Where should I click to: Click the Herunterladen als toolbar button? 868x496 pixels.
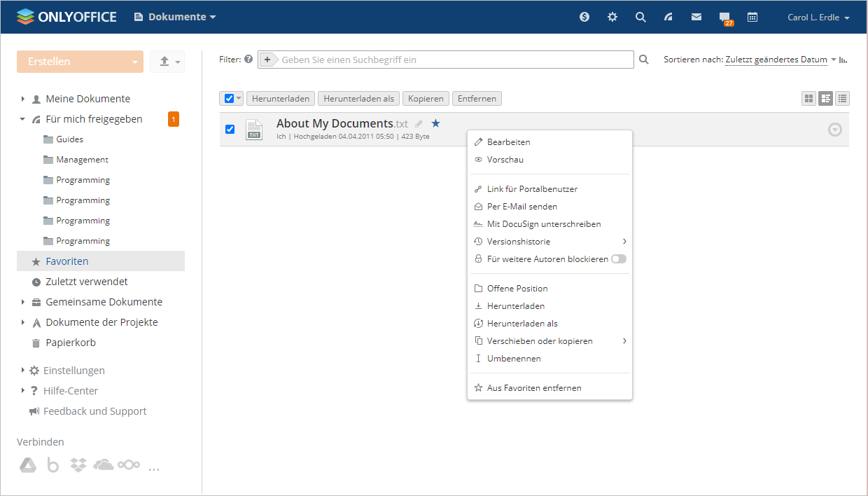coord(359,99)
